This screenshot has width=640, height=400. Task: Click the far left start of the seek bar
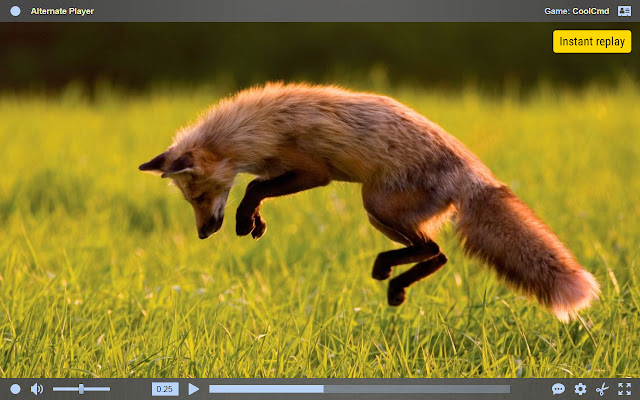(211, 389)
